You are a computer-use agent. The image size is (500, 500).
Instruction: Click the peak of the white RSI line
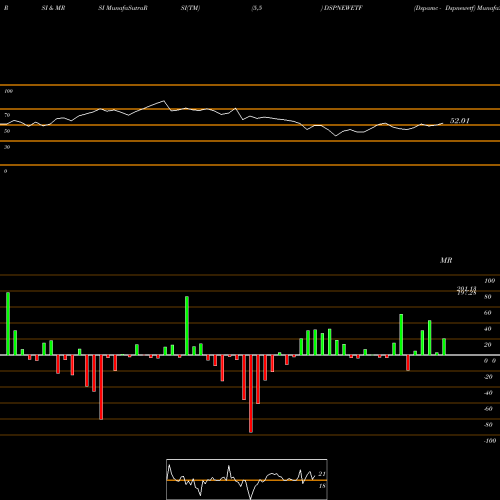click(164, 101)
